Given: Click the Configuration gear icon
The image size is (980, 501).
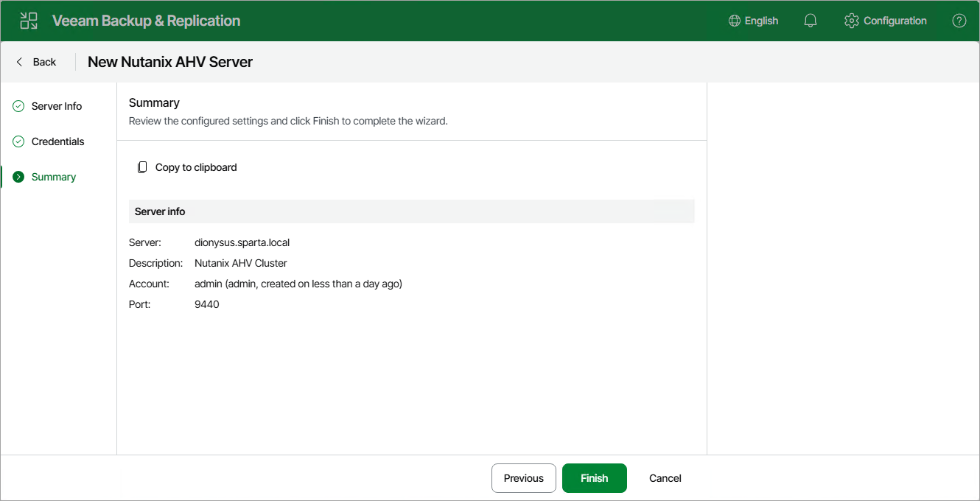Looking at the screenshot, I should pos(852,21).
